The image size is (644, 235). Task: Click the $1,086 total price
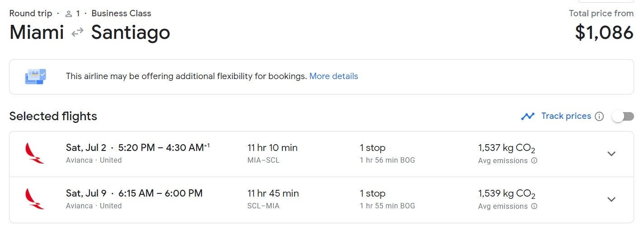604,33
